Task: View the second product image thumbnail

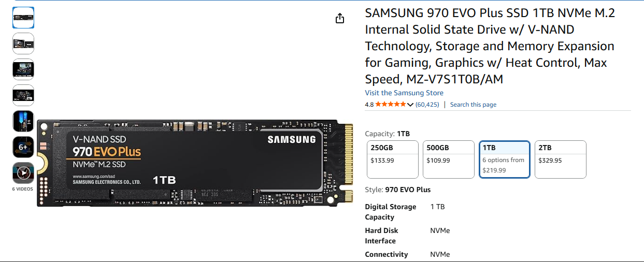Action: [23, 43]
